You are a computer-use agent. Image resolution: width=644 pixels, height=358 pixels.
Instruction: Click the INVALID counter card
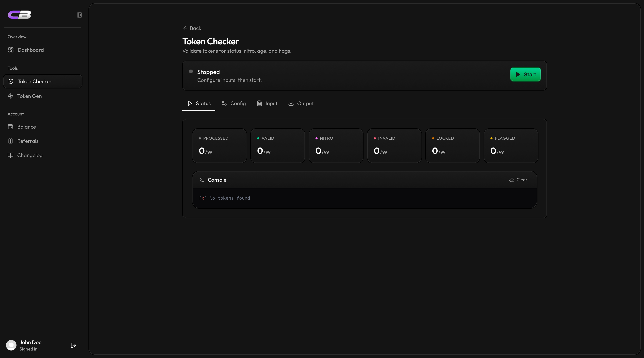point(394,146)
